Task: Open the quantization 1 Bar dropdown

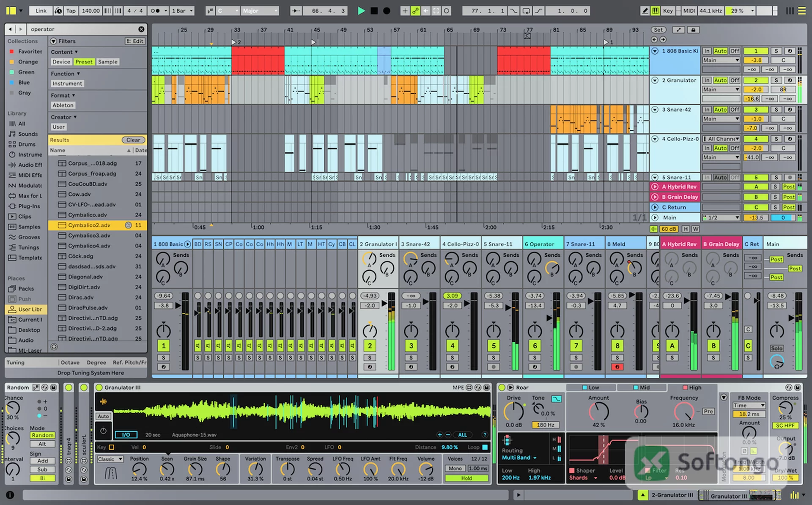Action: (x=182, y=11)
